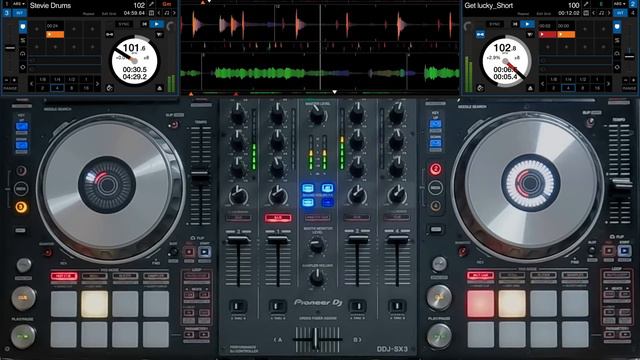The image size is (640, 360).
Task: Trigger the red cue point on Get lucky_Short deck
Action: click(x=547, y=34)
